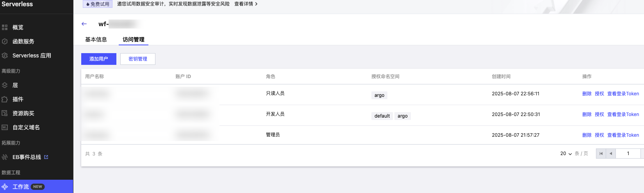Click the 添加用户 button
Image resolution: width=644 pixels, height=193 pixels.
click(x=98, y=59)
